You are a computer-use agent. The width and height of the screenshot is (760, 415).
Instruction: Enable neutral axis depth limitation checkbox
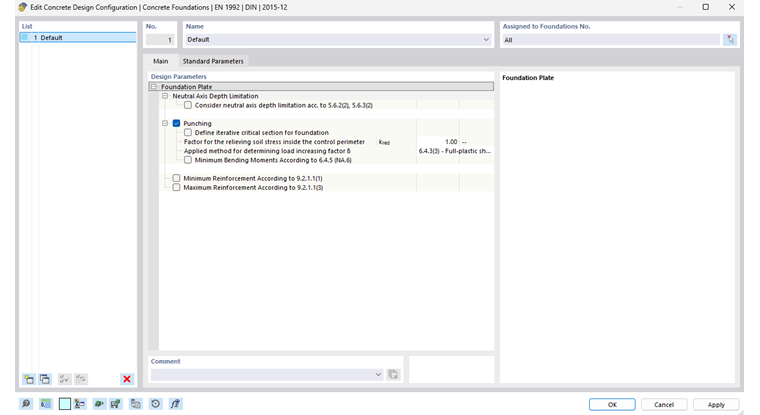pyautogui.click(x=188, y=105)
